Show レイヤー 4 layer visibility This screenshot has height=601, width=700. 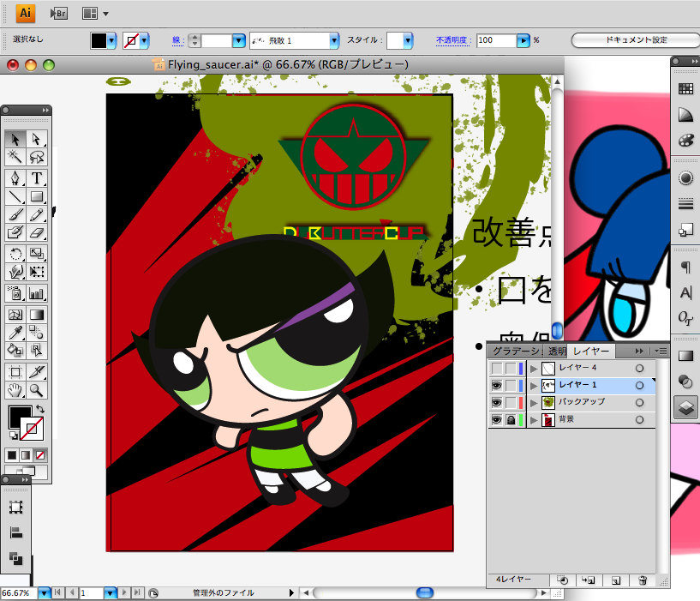coord(496,368)
